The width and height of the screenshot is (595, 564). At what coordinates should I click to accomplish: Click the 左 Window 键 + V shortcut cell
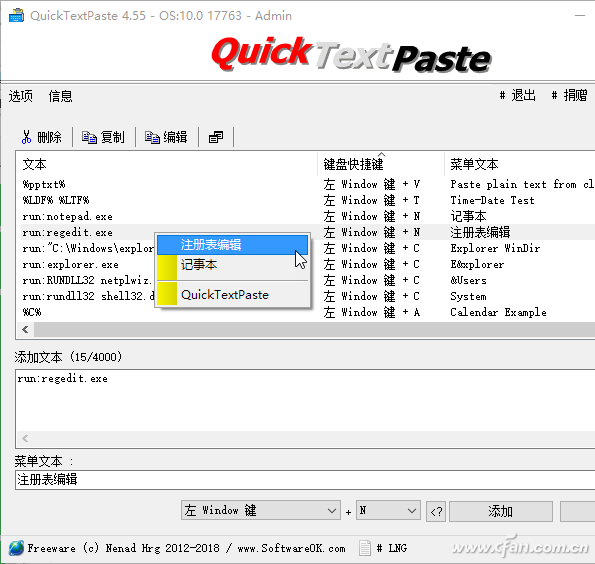372,184
